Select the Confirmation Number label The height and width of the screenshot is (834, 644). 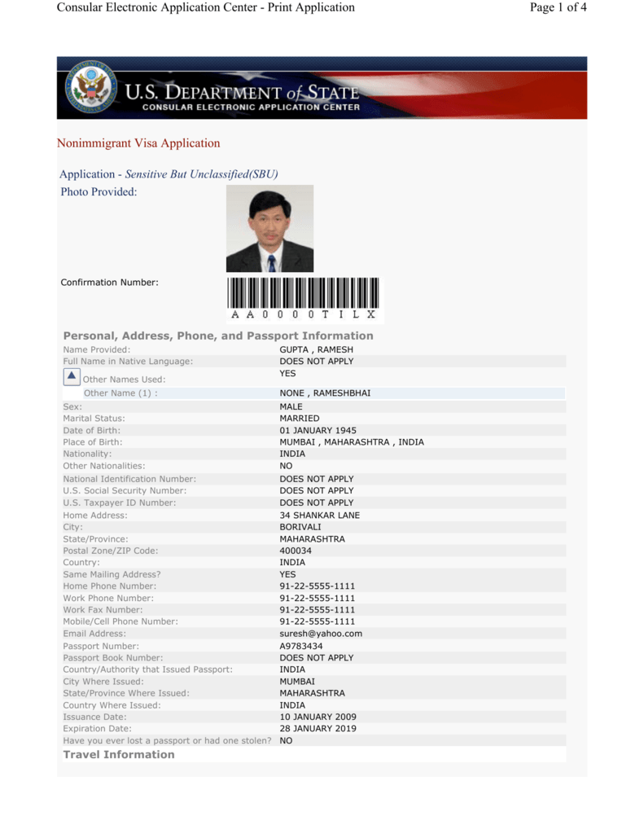(110, 283)
